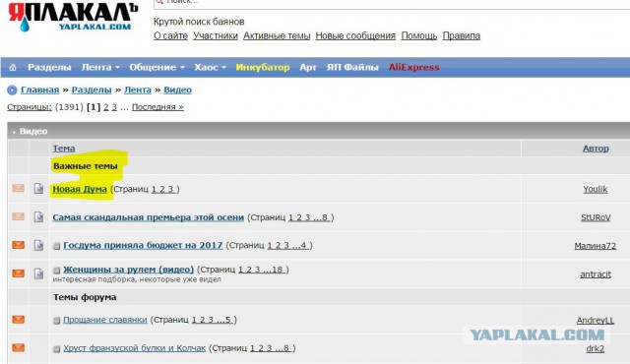This screenshot has height=364, width=630.
Task: Click small gray icon before Прощание славянки
Action: click(57, 321)
